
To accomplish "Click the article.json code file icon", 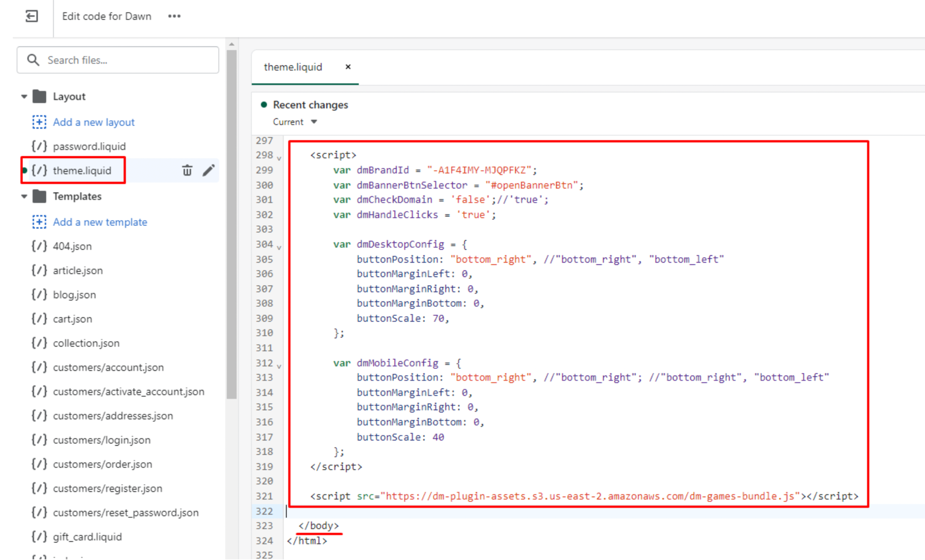I will click(x=39, y=271).
